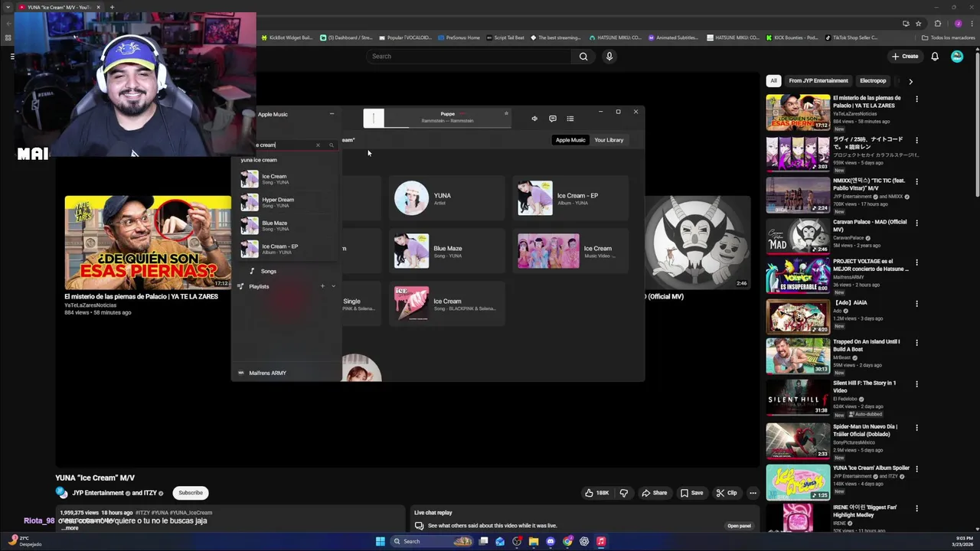Click the Share button under the video

(x=654, y=493)
